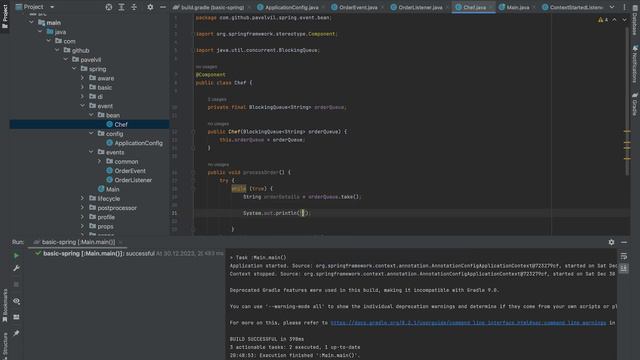Click Collapse All in Project panel
Viewport: 640px width, 360px height.
pyautogui.click(x=134, y=7)
